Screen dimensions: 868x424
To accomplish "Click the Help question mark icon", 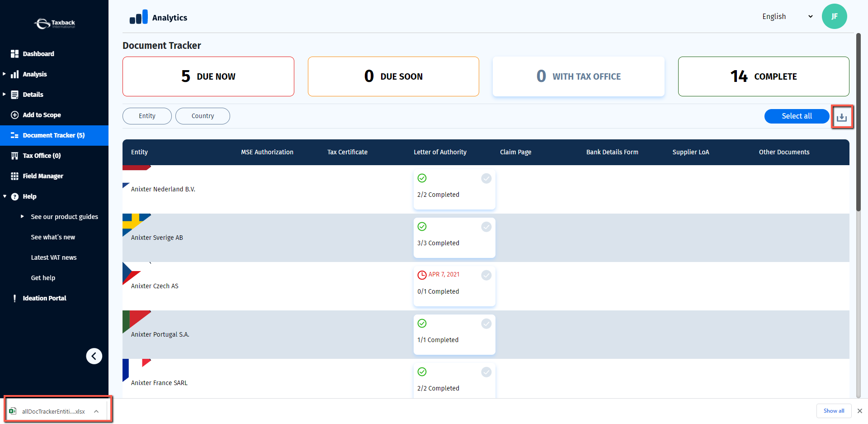I will [x=15, y=196].
